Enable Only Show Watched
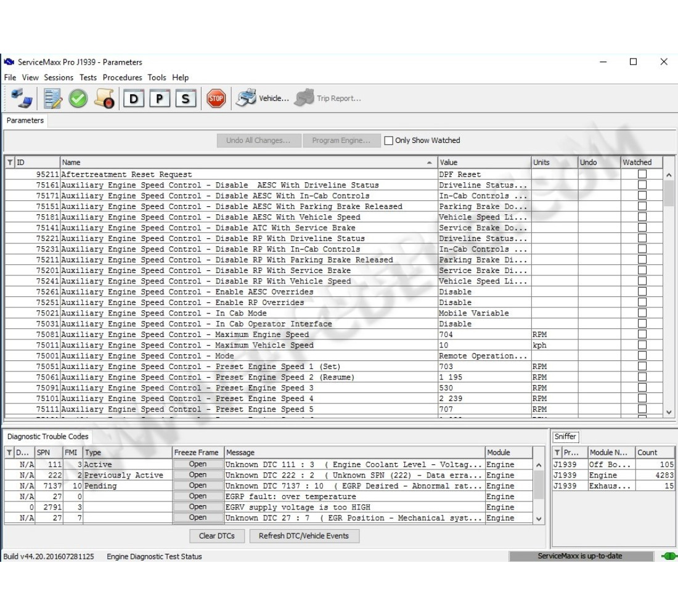The height and width of the screenshot is (616, 678). 388,140
